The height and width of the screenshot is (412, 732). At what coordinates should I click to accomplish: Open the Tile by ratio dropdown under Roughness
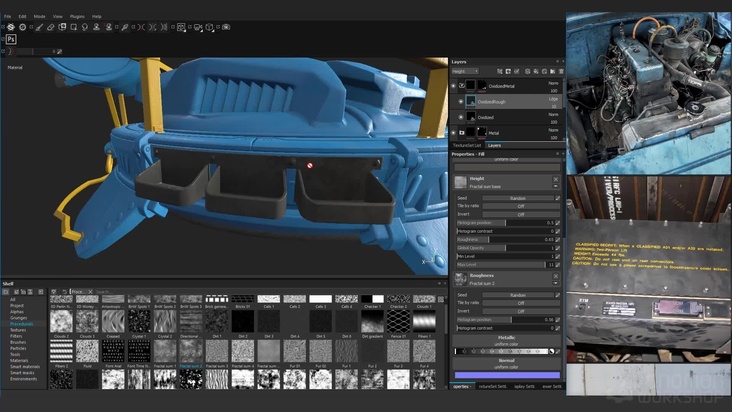[x=520, y=303]
